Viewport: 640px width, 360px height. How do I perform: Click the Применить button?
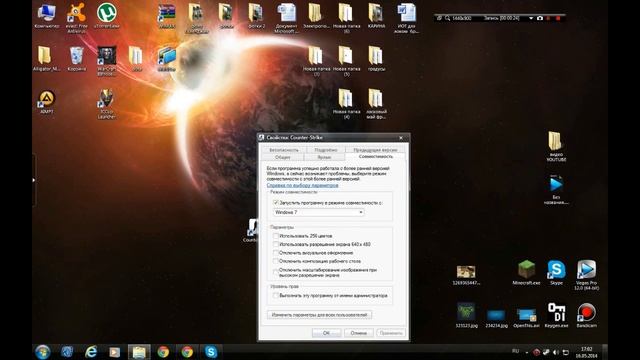coord(391,333)
